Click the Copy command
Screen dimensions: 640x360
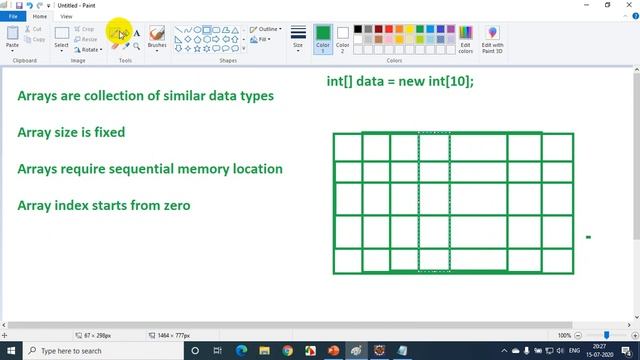35,39
